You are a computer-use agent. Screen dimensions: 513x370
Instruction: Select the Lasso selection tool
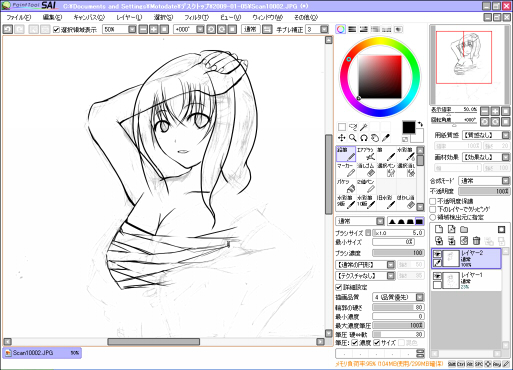353,127
